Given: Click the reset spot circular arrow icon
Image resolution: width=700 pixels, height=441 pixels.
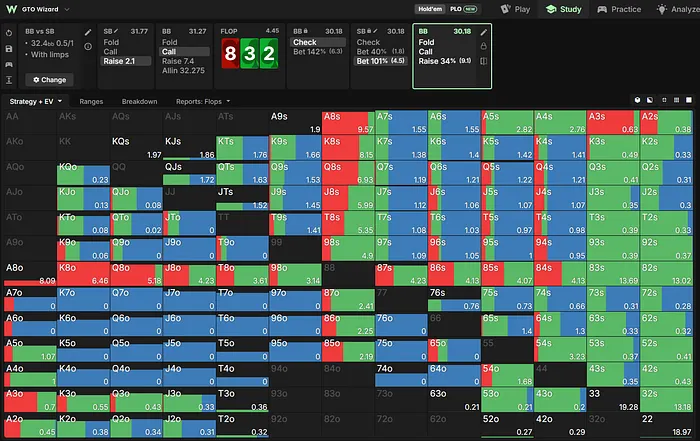Looking at the screenshot, I should tap(9, 33).
